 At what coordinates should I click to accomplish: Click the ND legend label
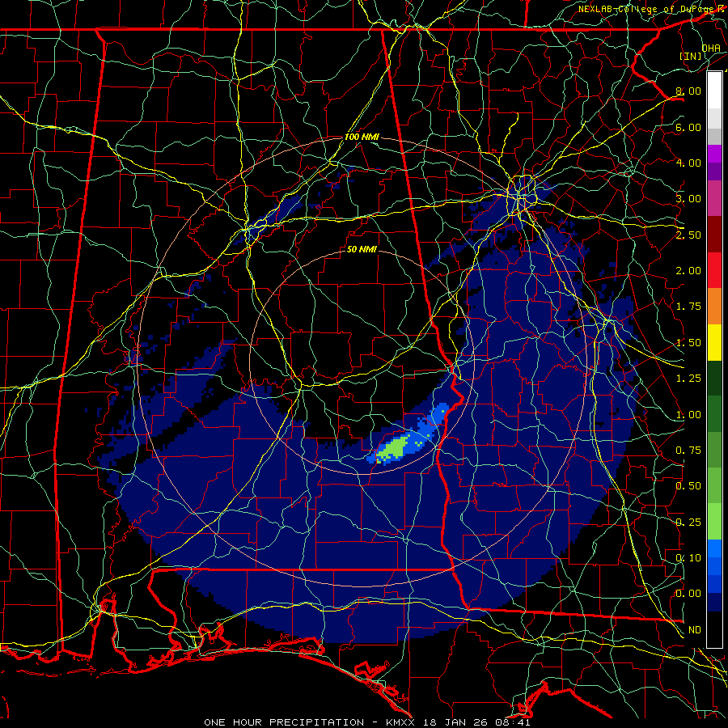[695, 630]
